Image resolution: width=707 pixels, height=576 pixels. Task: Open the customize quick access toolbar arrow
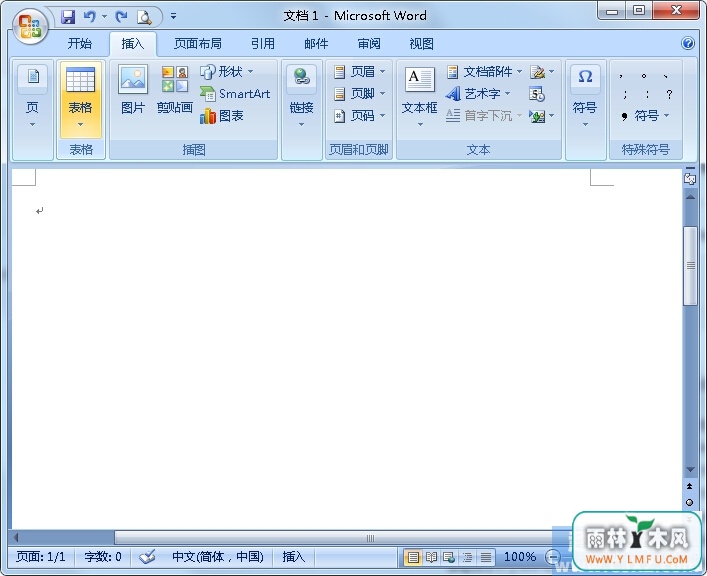(x=173, y=17)
